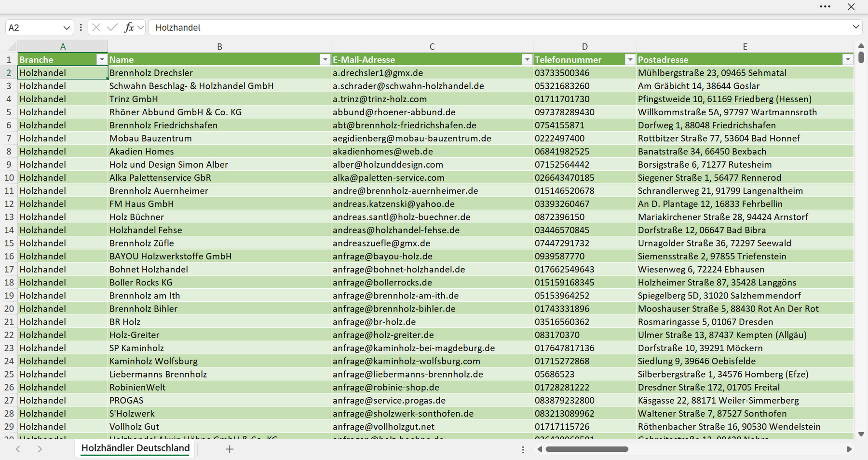Select row 5 header

tap(9, 112)
